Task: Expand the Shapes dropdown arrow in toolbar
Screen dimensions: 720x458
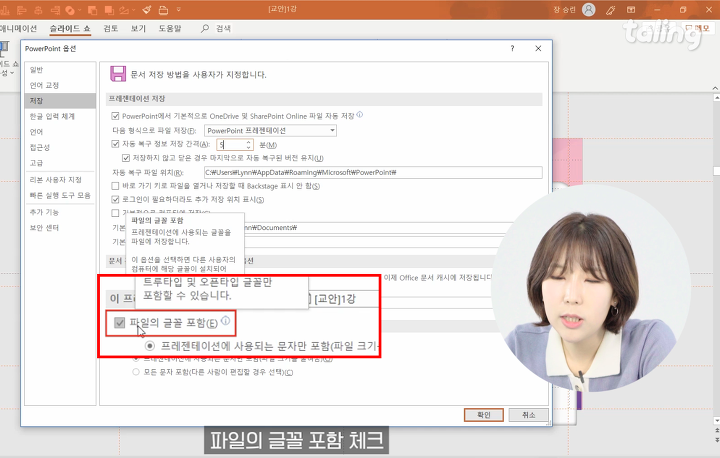Action: click(x=79, y=10)
